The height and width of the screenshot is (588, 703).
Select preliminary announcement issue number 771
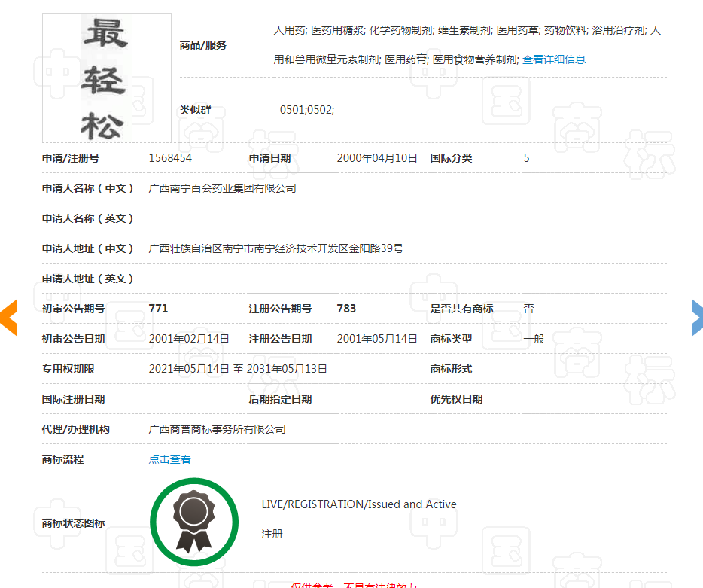click(x=158, y=309)
